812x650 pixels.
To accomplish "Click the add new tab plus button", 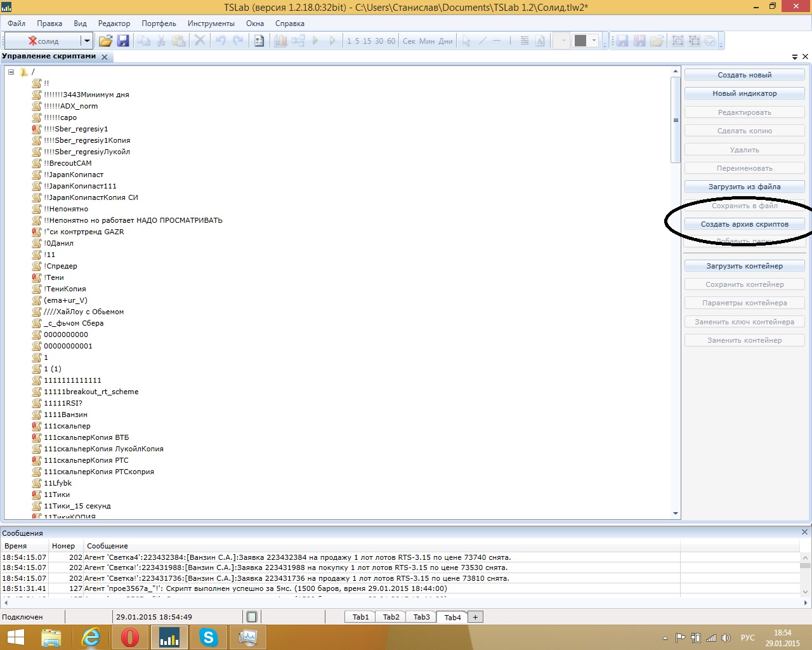I will pos(475,617).
